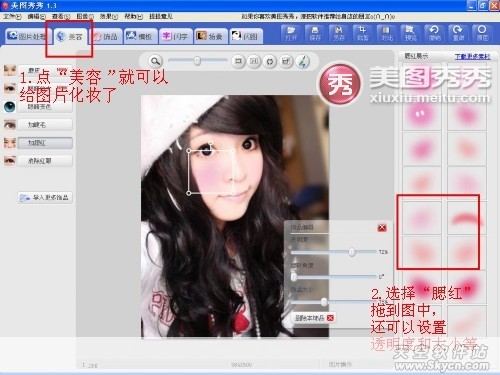Select the 加睫毛 eyelash option
Image resolution: width=500 pixels, height=375 pixels.
point(45,125)
